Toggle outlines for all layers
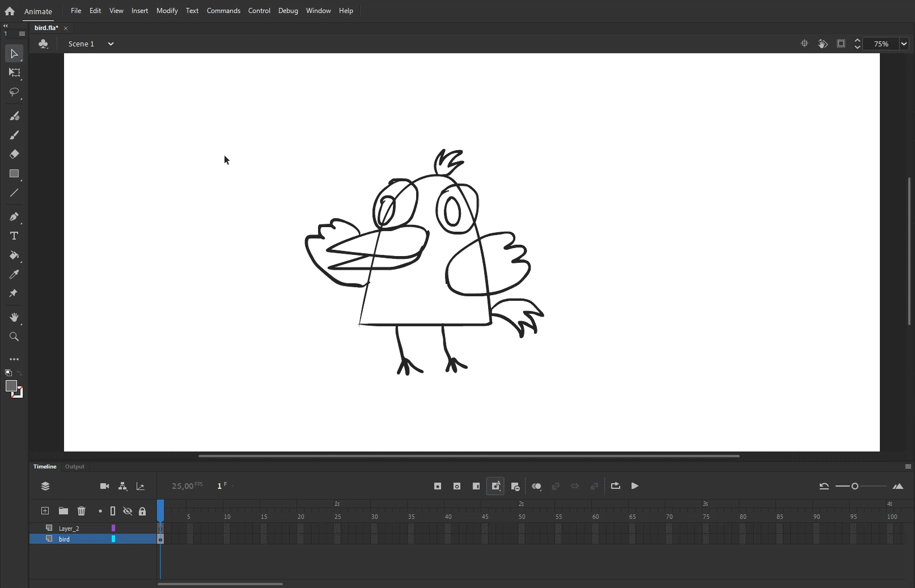915x588 pixels. (113, 511)
